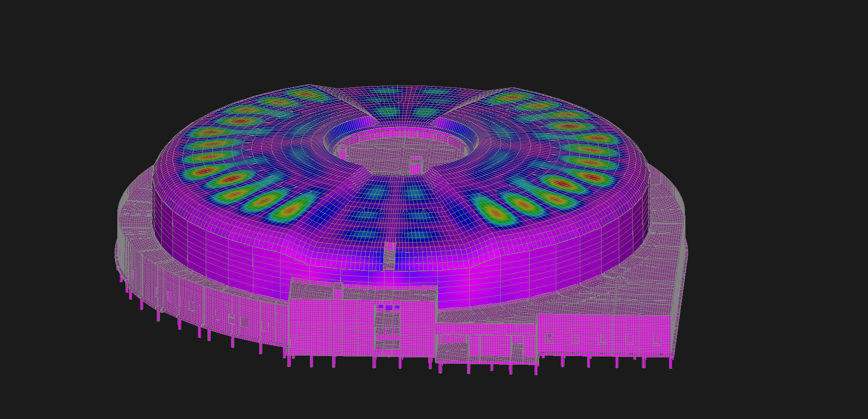Viewport: 868px width, 419px height.
Task: Click the top-right peaked corner of the roof
Action: click(x=511, y=89)
